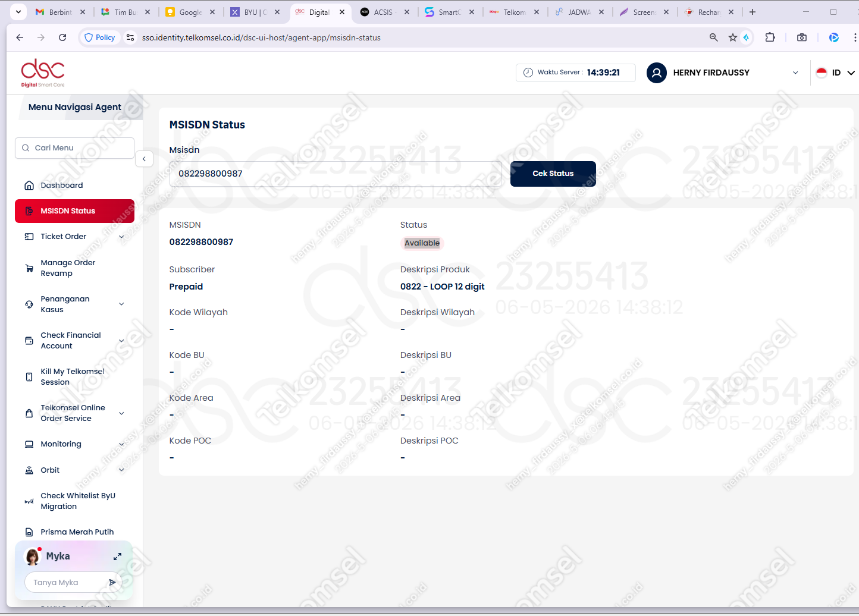Click the Cari Menu search field
The width and height of the screenshot is (859, 616).
click(x=74, y=148)
